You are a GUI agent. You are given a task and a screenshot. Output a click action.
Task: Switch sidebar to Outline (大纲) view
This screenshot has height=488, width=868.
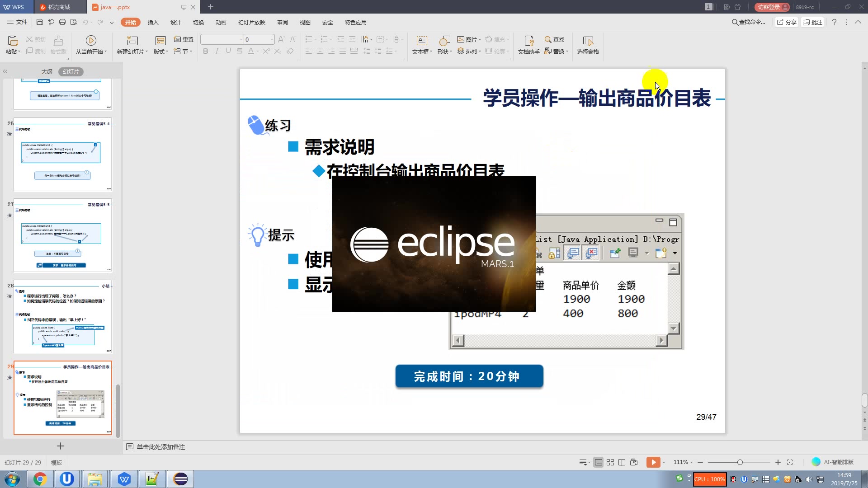click(x=47, y=71)
